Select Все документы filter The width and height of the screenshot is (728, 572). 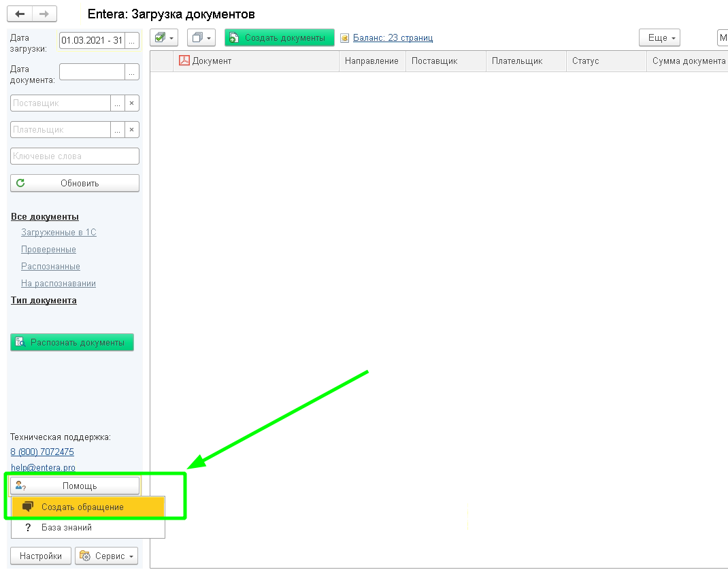pos(45,217)
